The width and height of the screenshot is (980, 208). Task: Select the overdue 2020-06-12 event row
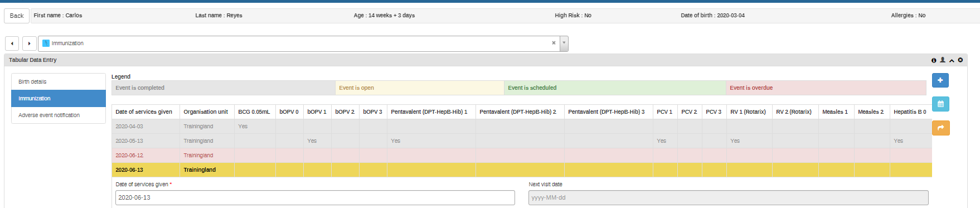coord(522,156)
